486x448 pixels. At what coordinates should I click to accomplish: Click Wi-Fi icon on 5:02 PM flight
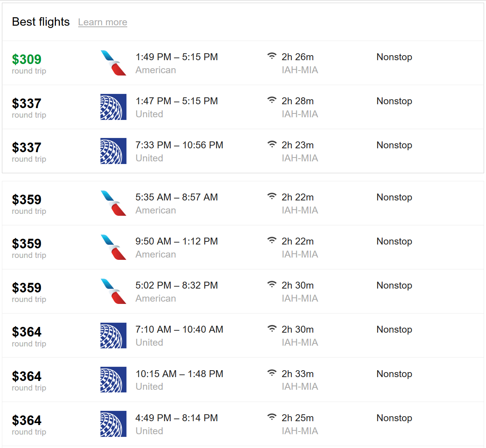point(272,284)
